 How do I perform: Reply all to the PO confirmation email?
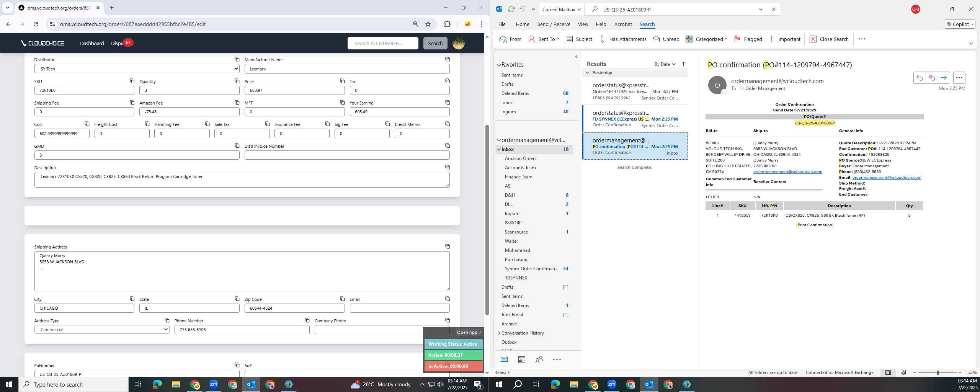click(931, 78)
